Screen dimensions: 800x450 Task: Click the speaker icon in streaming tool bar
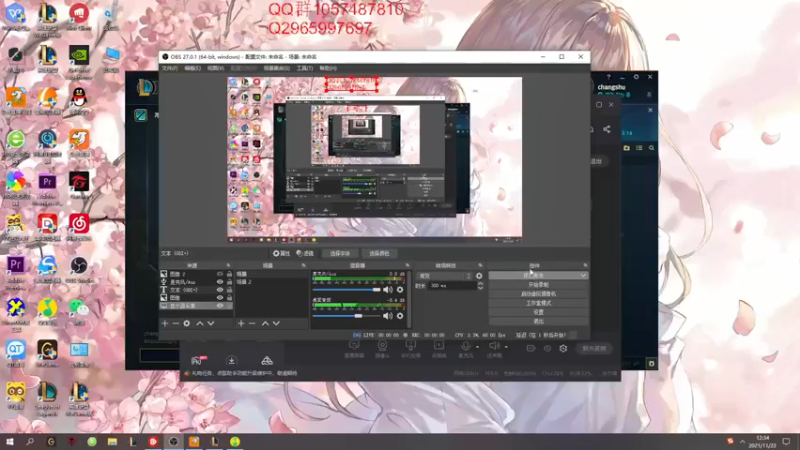494,346
